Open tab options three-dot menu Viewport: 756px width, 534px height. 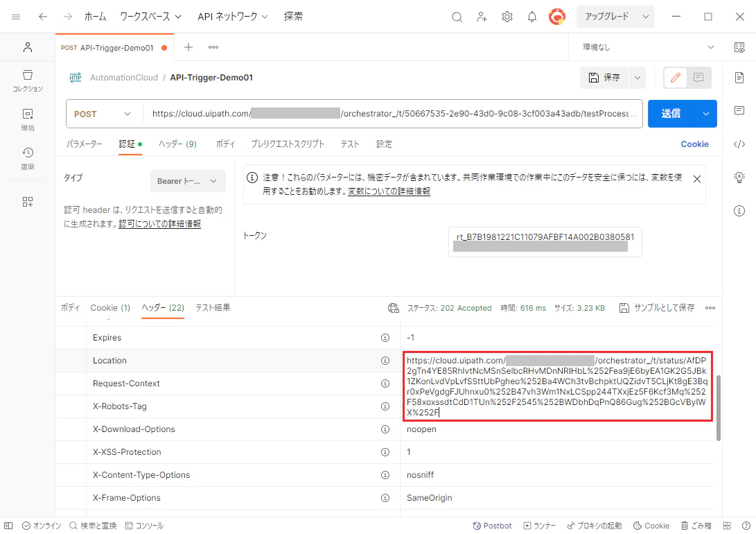coord(213,47)
